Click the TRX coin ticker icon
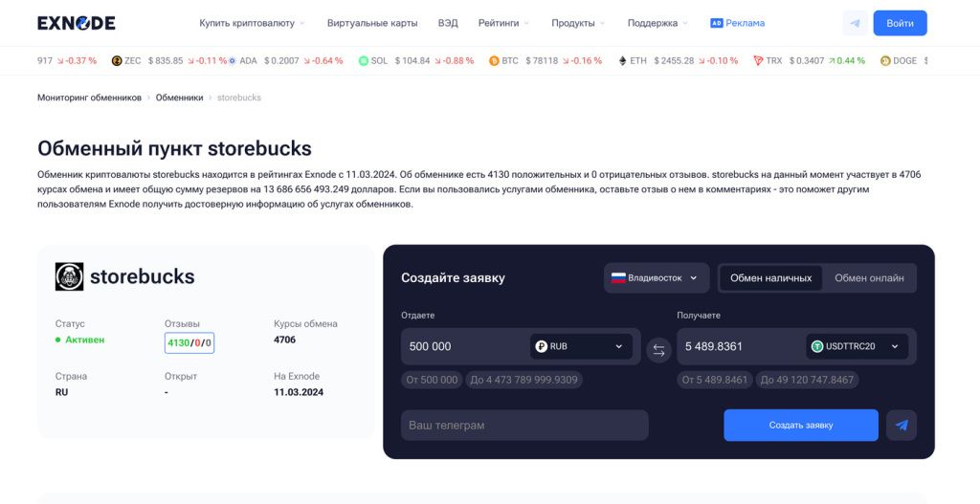 point(758,60)
